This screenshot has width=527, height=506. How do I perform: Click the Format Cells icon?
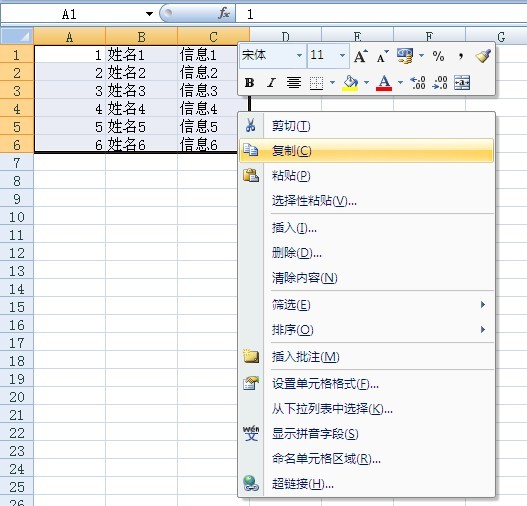251,383
